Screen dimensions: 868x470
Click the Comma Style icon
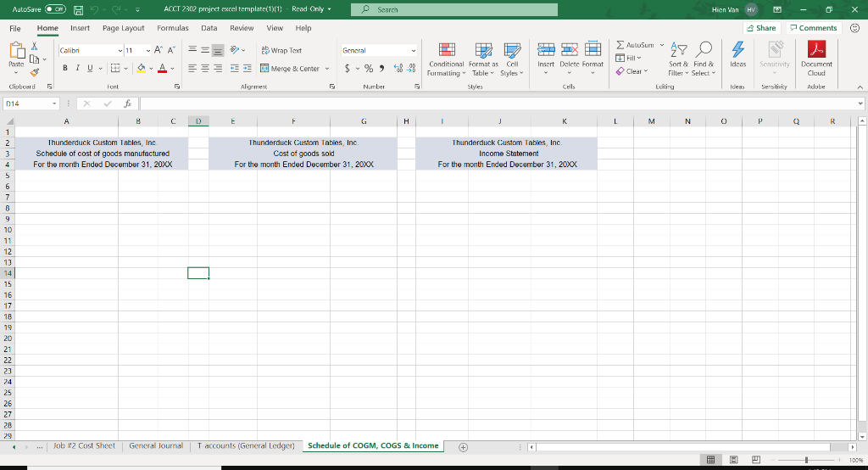pos(381,68)
